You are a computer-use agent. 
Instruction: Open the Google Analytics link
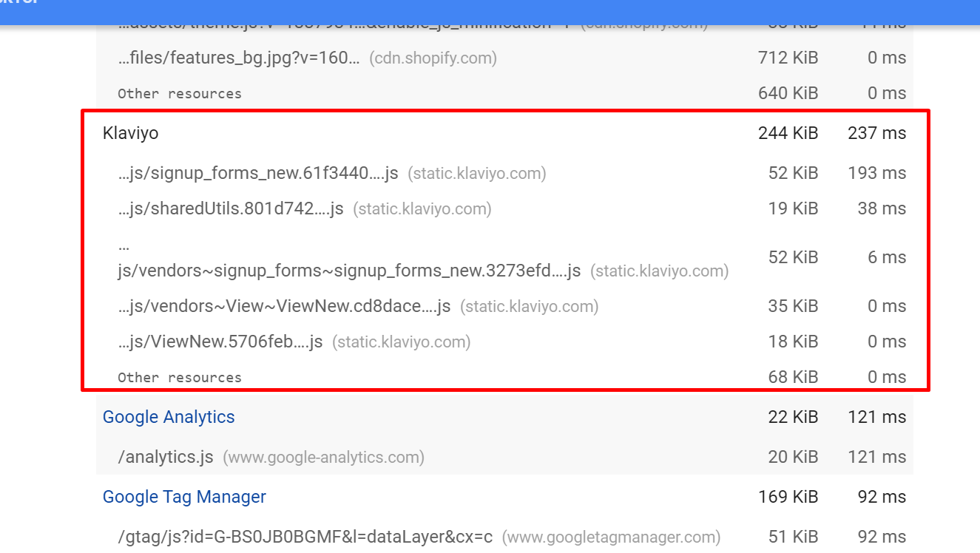(x=169, y=417)
